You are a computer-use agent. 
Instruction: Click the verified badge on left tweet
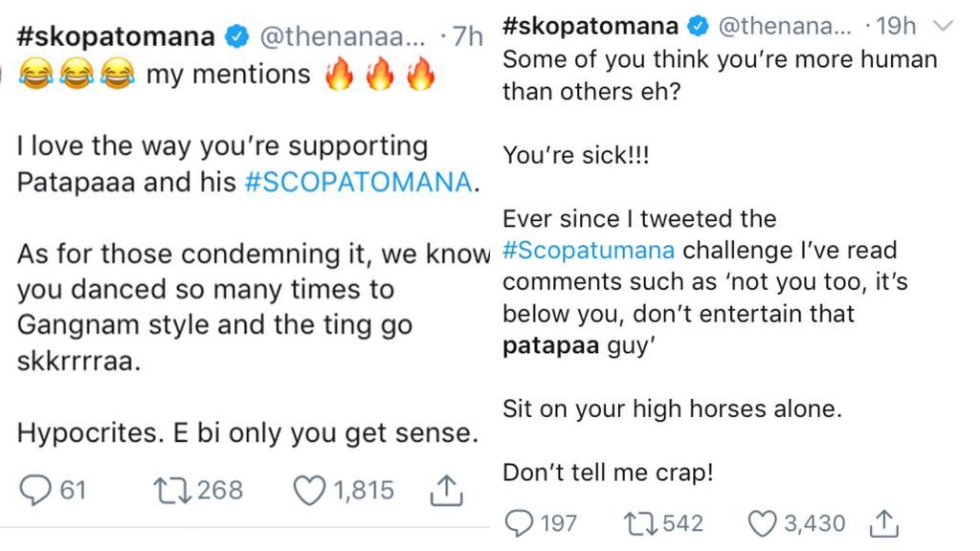(x=234, y=38)
